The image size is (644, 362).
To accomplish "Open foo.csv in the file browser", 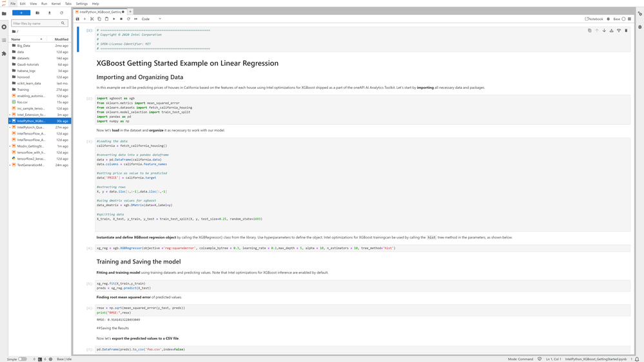I will coord(23,102).
